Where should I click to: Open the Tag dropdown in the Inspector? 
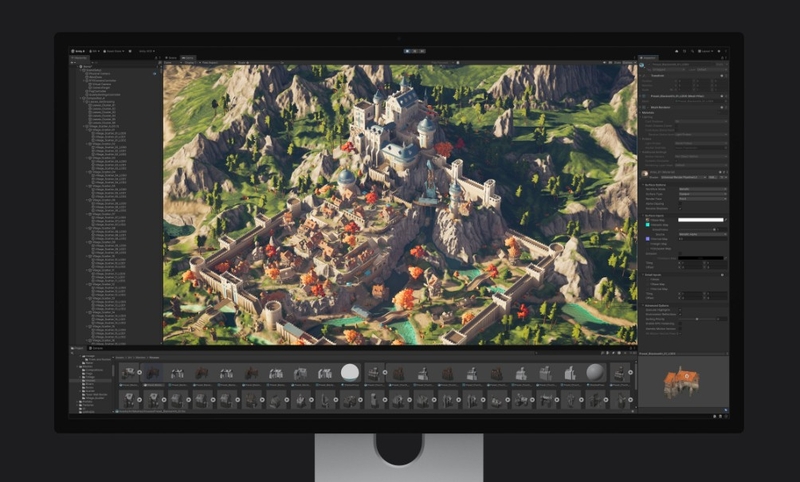pos(668,69)
